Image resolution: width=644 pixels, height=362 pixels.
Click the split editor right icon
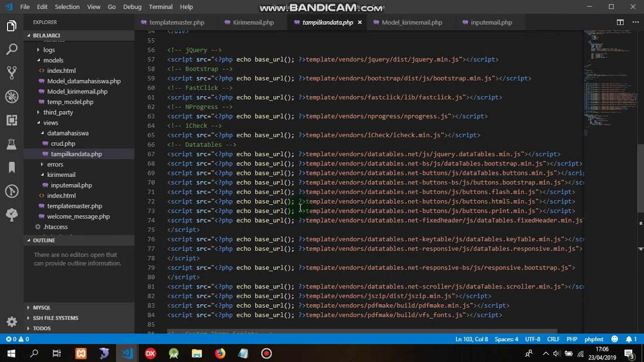click(x=620, y=22)
